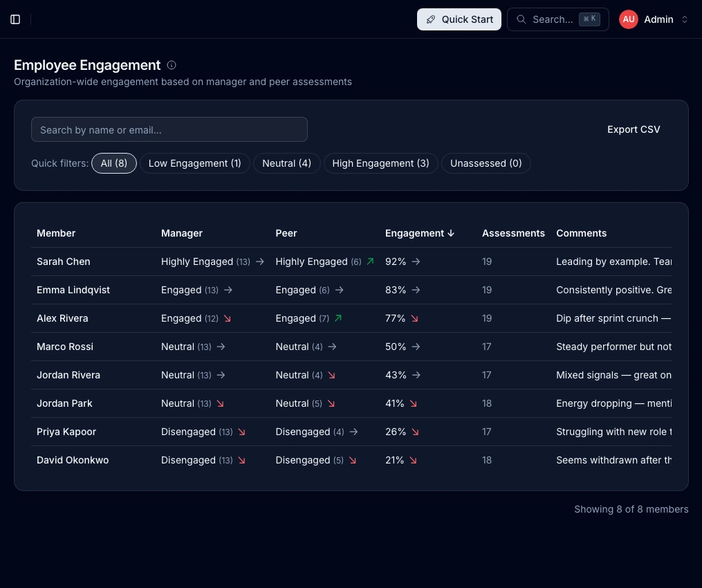702x588 pixels.
Task: Open the Admin account chevron menu
Action: click(x=685, y=19)
